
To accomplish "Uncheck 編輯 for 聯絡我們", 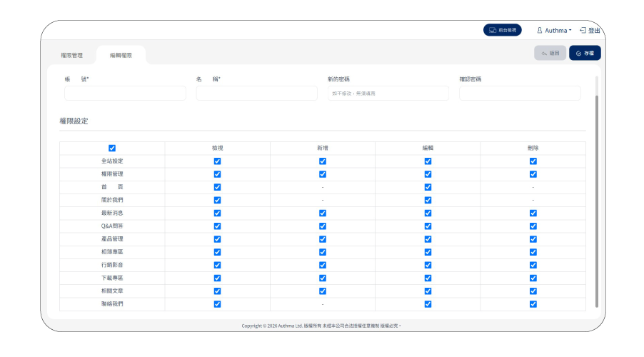I will pyautogui.click(x=428, y=304).
